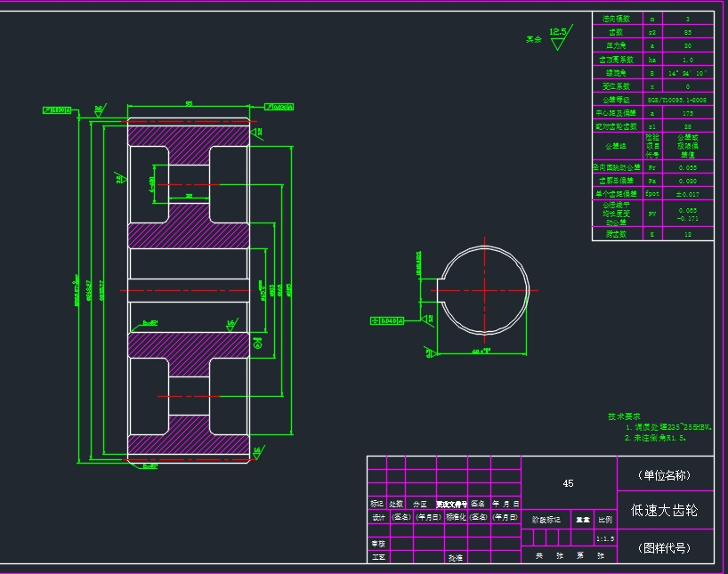The width and height of the screenshot is (728, 574).
Task: Select the 技术要求 heading
Action: pyautogui.click(x=624, y=416)
